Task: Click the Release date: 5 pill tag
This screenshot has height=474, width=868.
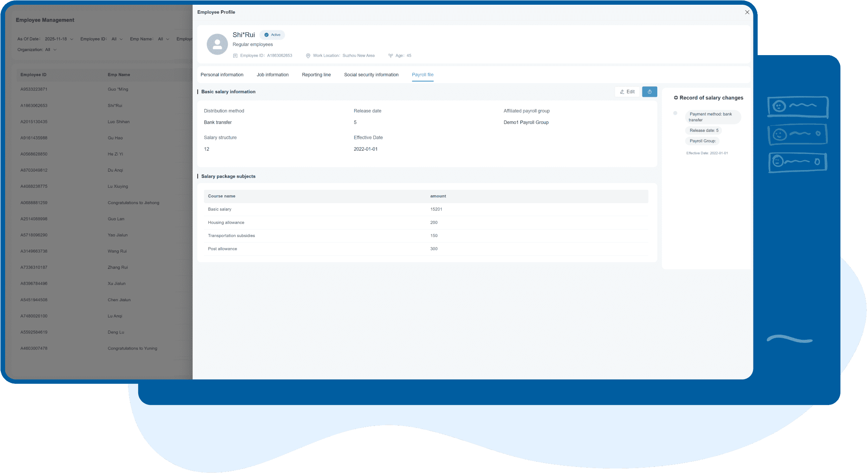Action: point(703,130)
